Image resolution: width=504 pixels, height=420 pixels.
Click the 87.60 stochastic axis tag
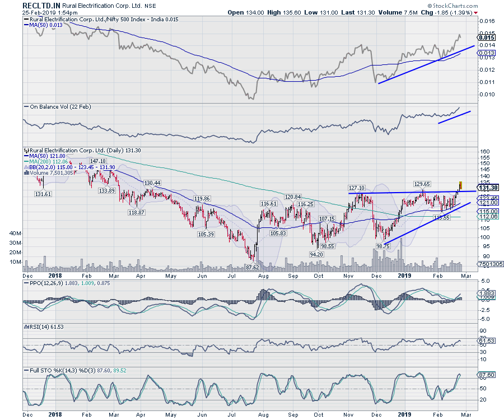[486, 375]
